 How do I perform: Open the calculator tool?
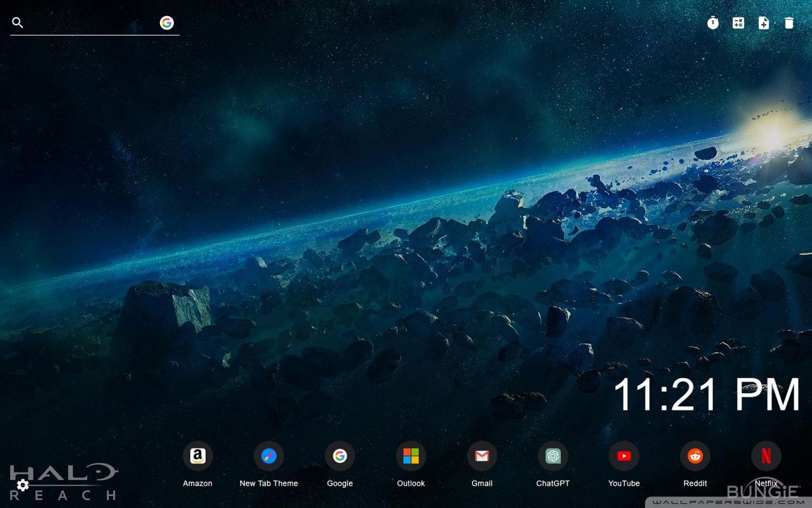pyautogui.click(x=738, y=23)
